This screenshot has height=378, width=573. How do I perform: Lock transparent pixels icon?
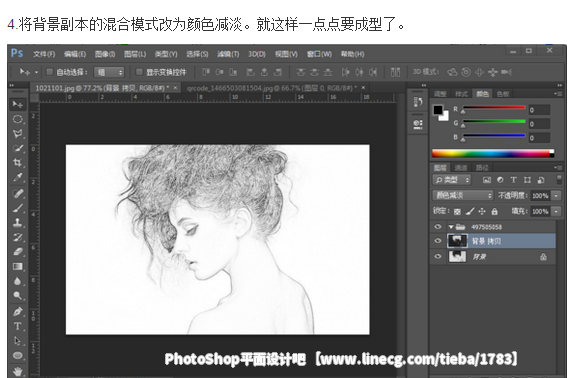[457, 211]
